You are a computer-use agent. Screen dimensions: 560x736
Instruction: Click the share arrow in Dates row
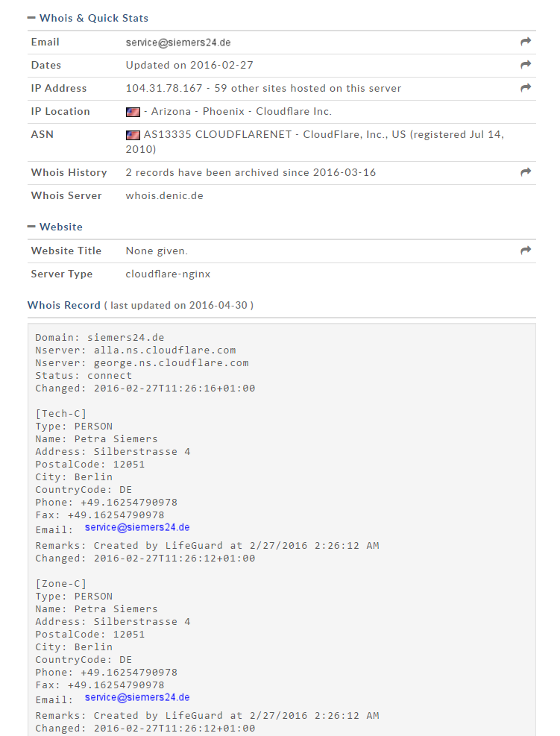point(526,65)
